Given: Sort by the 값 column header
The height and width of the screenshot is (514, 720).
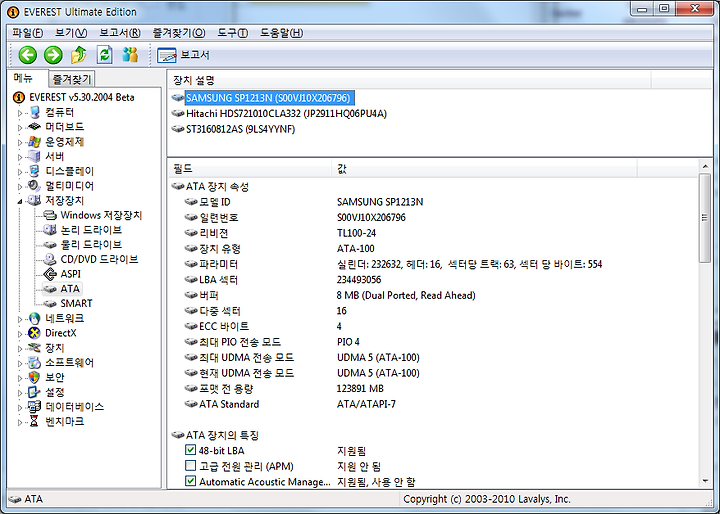Looking at the screenshot, I should pos(484,169).
